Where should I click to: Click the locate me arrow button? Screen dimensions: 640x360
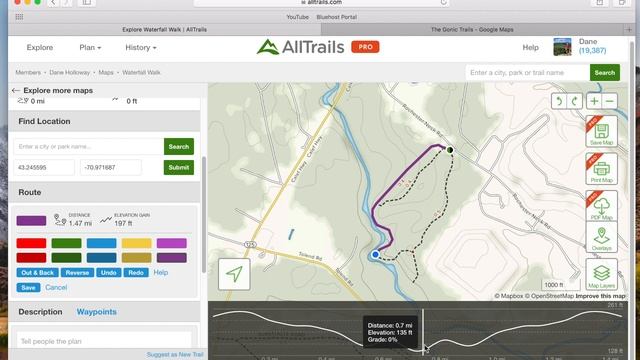pos(234,274)
